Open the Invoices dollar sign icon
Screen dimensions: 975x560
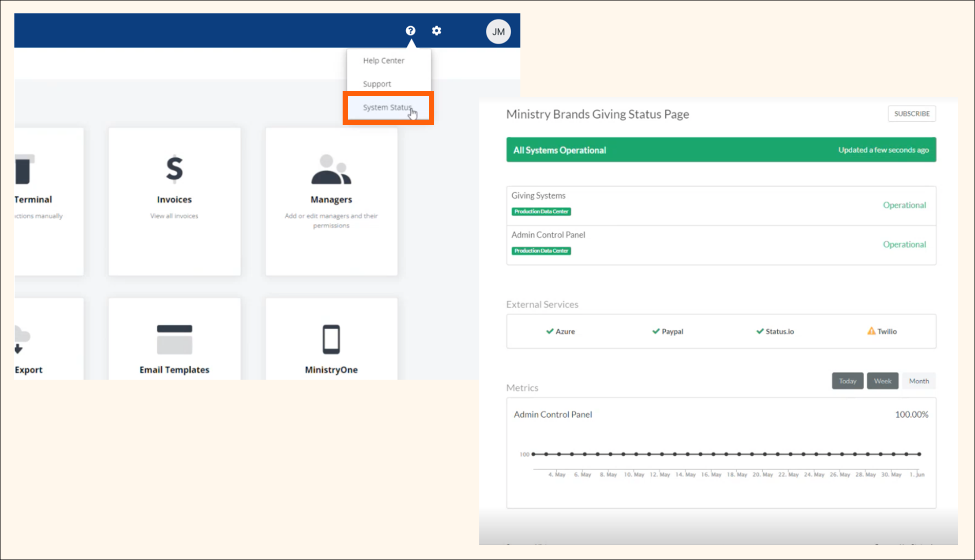pos(174,169)
